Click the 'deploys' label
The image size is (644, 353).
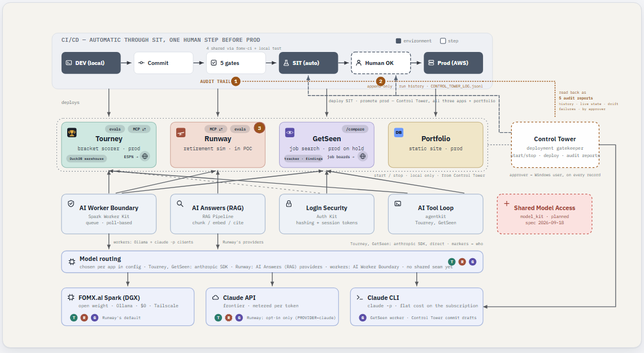[x=70, y=102]
